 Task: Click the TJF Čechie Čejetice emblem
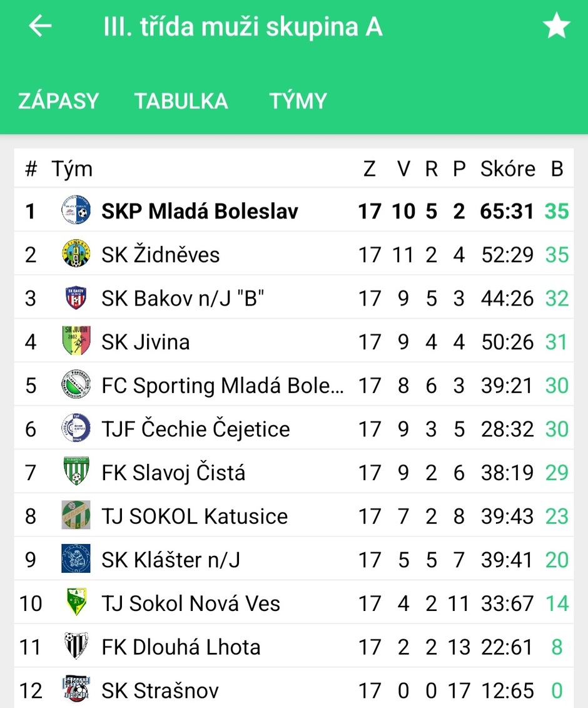point(76,428)
